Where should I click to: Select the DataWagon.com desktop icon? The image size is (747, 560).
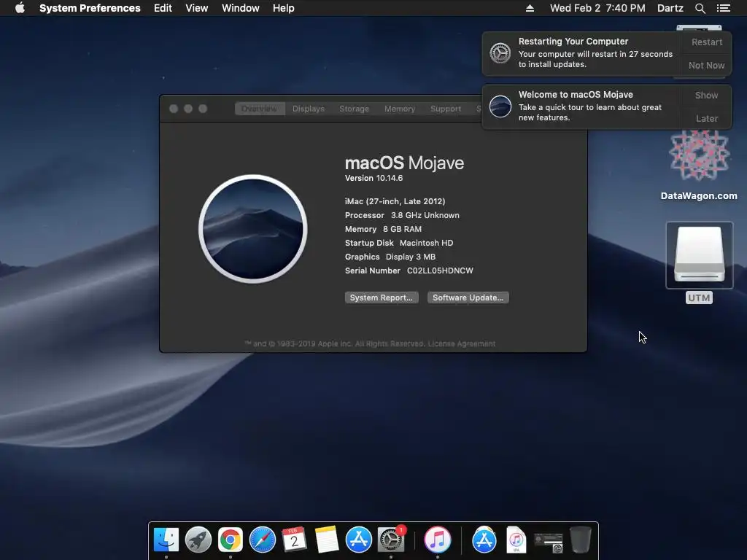[699, 164]
